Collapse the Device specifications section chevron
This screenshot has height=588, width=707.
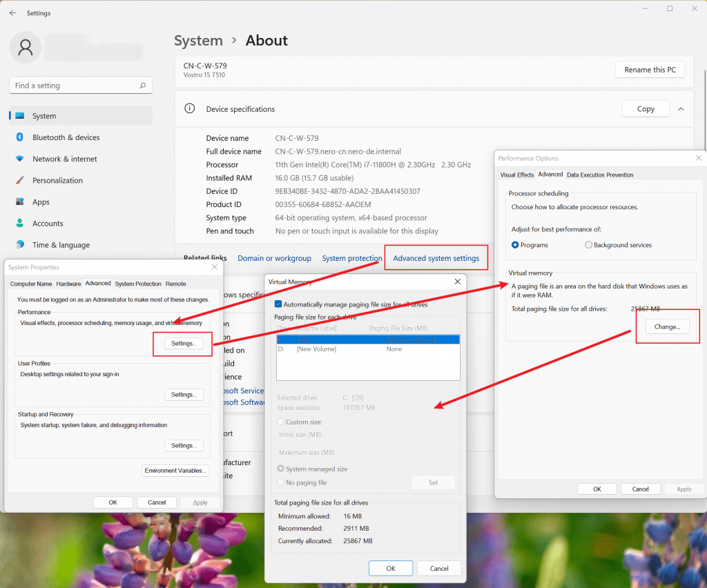pos(681,109)
